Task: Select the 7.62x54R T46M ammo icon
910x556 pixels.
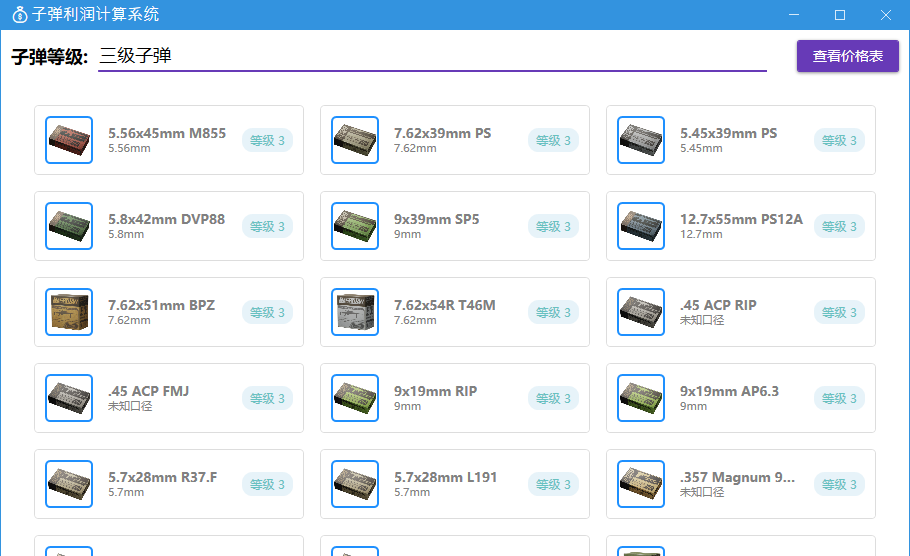Action: click(x=355, y=313)
